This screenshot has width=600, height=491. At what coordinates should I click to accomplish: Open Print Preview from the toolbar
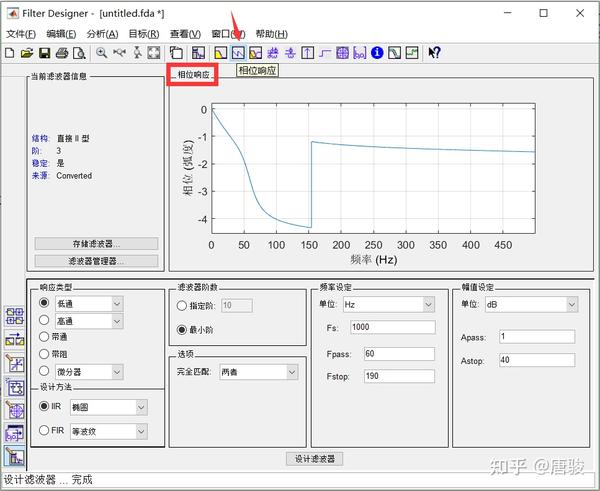pos(79,53)
